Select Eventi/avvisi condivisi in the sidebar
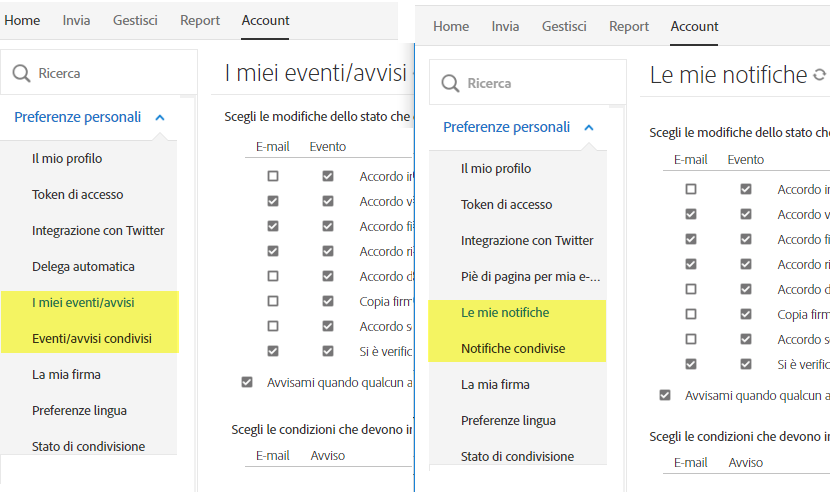 pos(92,339)
